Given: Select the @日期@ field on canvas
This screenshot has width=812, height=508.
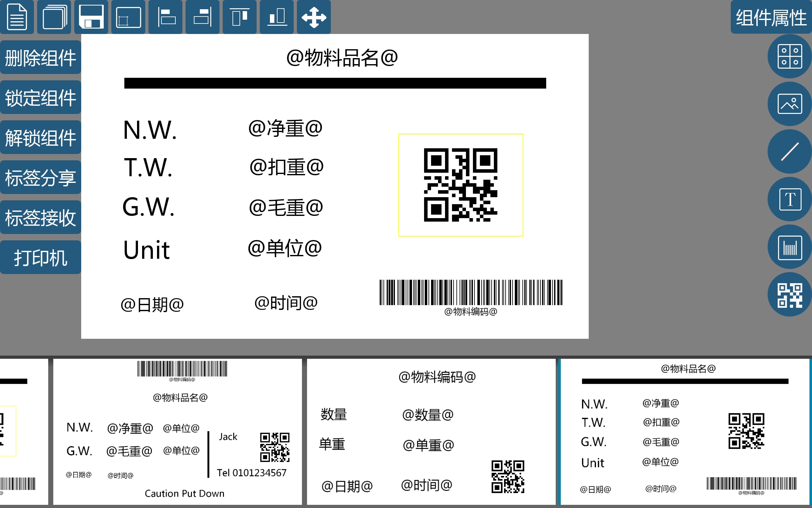Looking at the screenshot, I should coord(152,305).
